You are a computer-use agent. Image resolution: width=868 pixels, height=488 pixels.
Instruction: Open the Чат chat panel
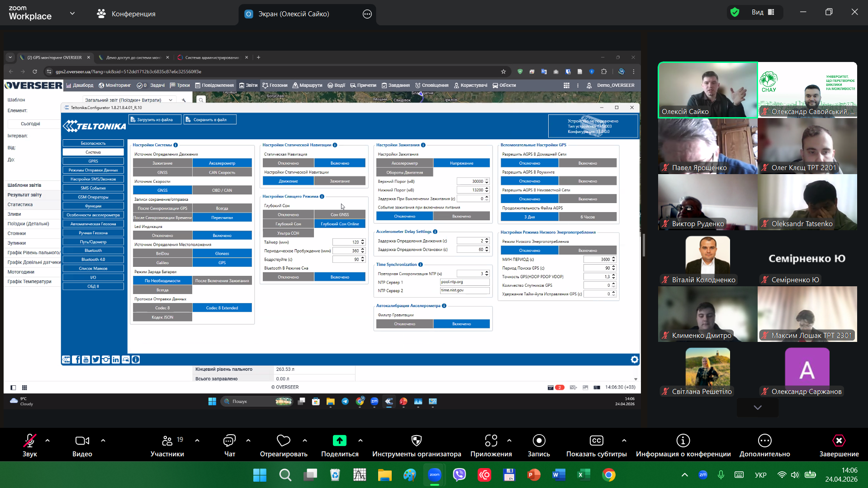229,441
